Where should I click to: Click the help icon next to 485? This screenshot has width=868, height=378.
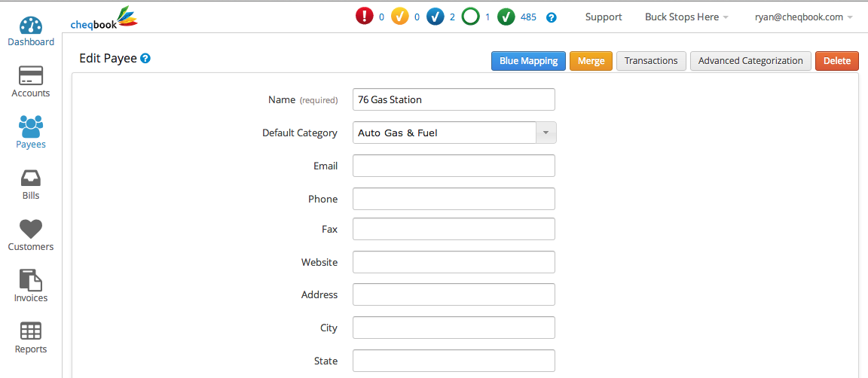click(x=551, y=17)
